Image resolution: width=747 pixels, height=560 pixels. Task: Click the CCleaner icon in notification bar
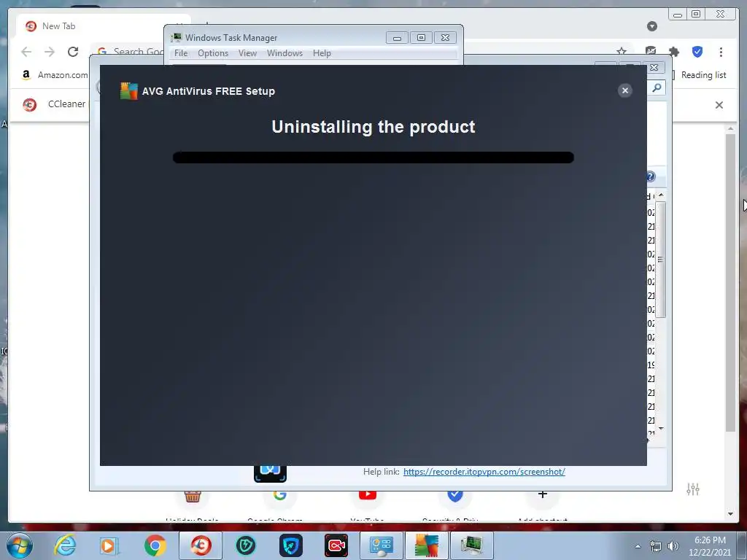click(x=29, y=104)
